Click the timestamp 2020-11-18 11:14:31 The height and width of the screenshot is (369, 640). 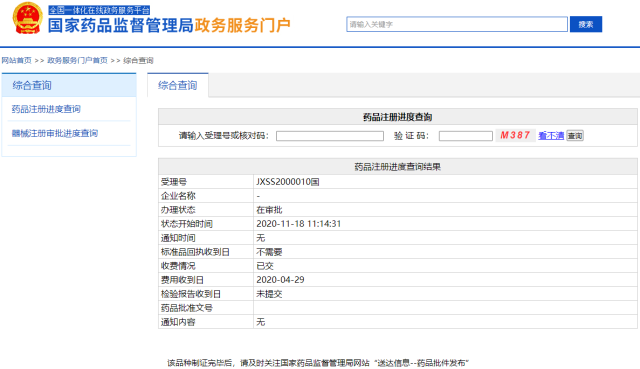tap(298, 224)
